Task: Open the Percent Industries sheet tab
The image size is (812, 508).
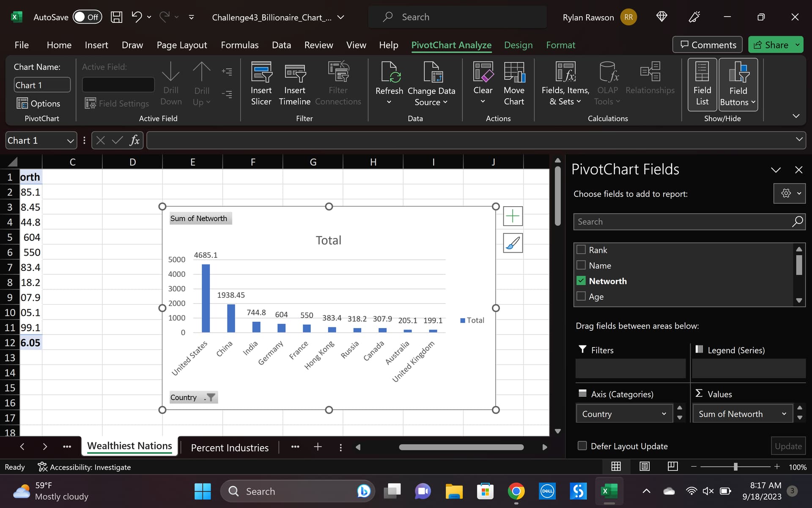Action: (x=230, y=447)
